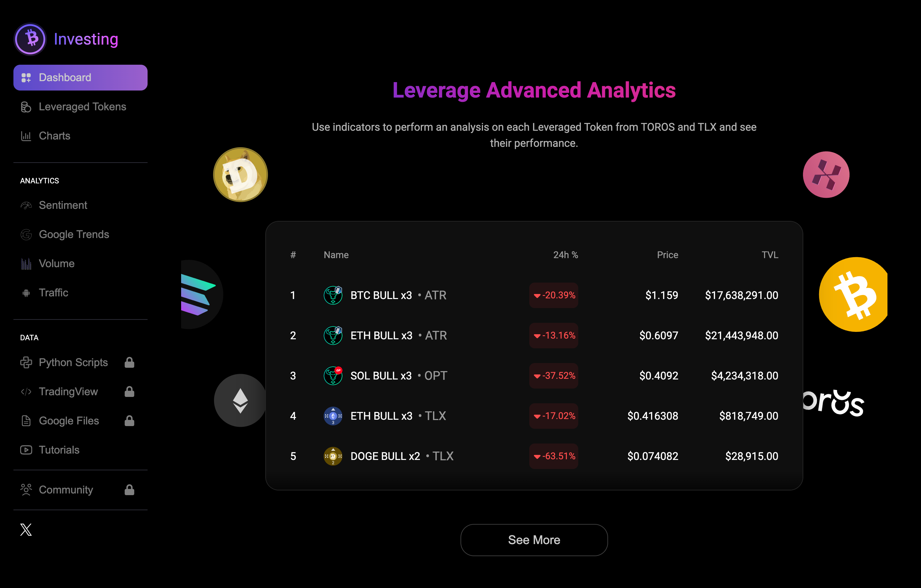
Task: Select Dashboard from the sidebar menu
Action: (80, 76)
